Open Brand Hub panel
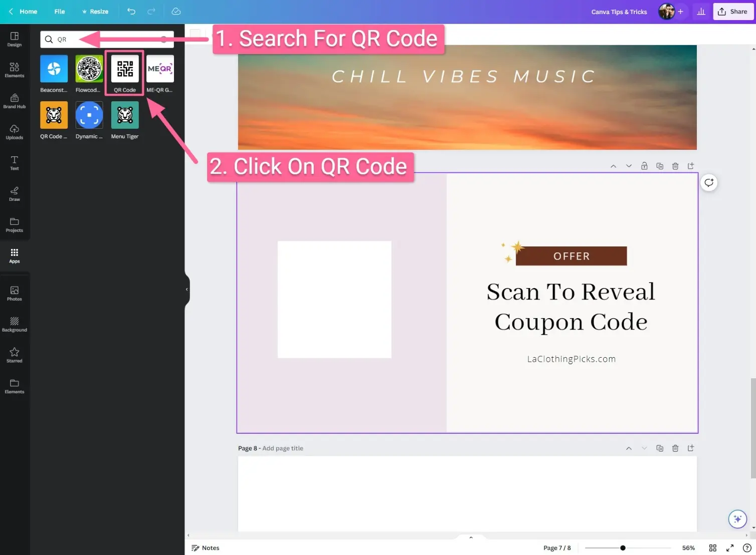756x555 pixels. 15,101
